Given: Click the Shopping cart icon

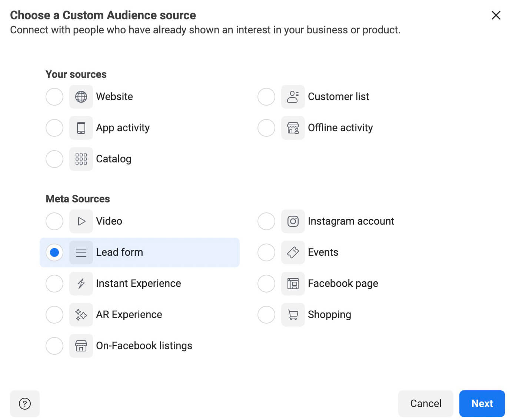Looking at the screenshot, I should click(293, 315).
